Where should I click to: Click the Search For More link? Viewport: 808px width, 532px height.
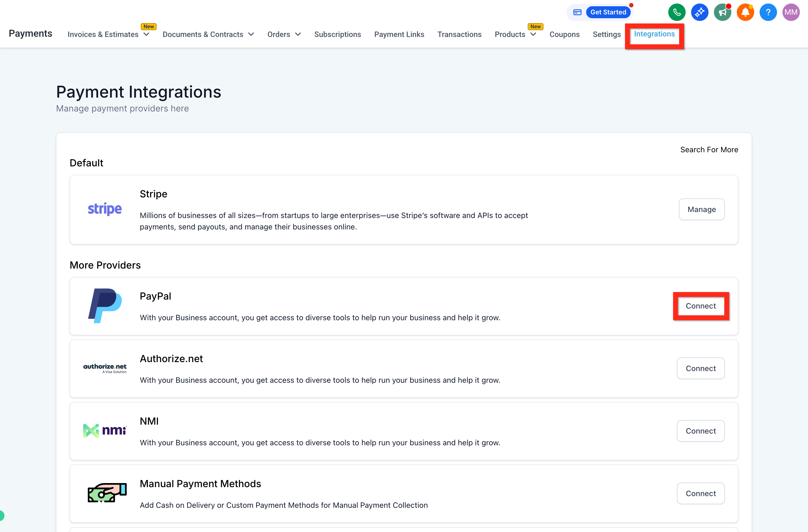(709, 150)
